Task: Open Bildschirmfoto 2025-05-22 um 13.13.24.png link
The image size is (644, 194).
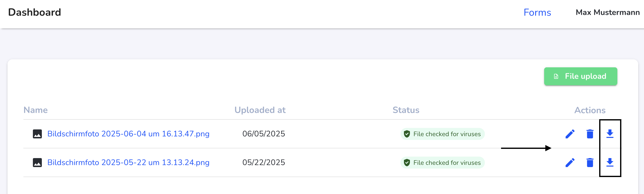Action: (x=128, y=163)
